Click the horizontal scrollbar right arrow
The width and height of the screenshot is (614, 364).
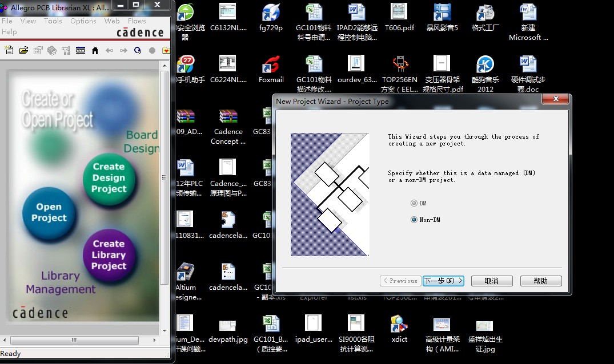(154, 340)
